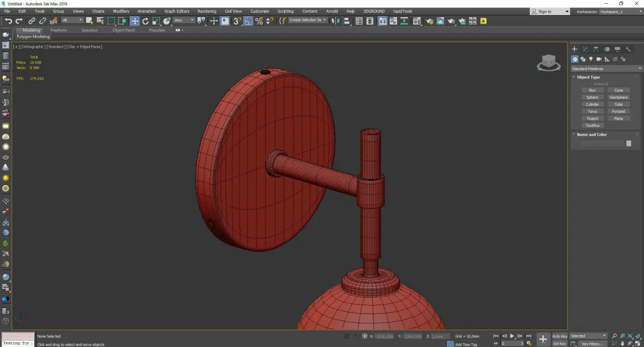The height and width of the screenshot is (347, 644).
Task: Create a Teapot primitive button
Action: pos(592,119)
